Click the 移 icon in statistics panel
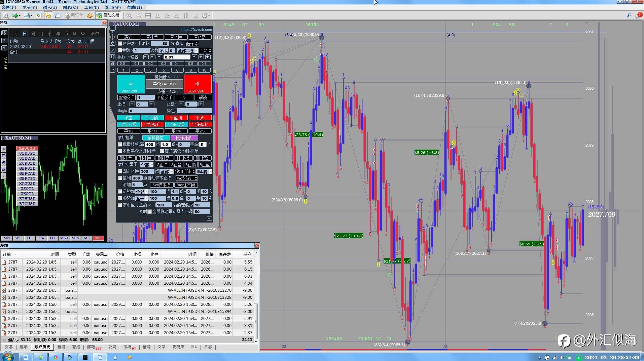This screenshot has width=644, height=361. (x=4, y=33)
